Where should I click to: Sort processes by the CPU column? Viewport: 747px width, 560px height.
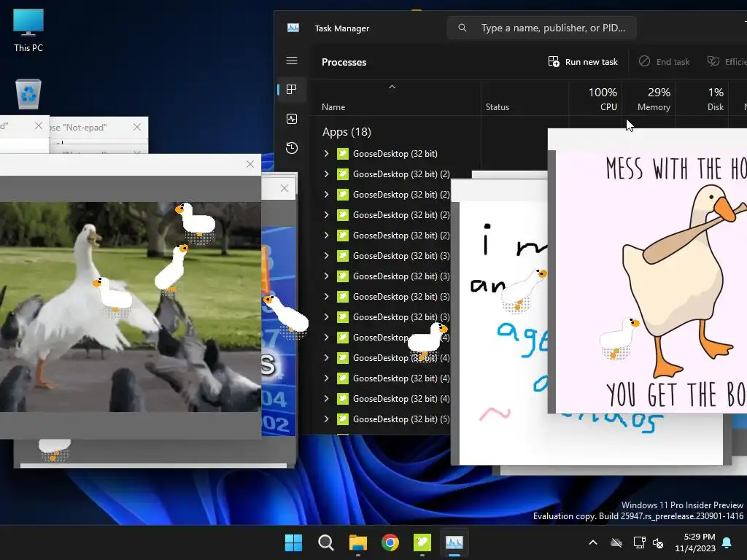602,99
